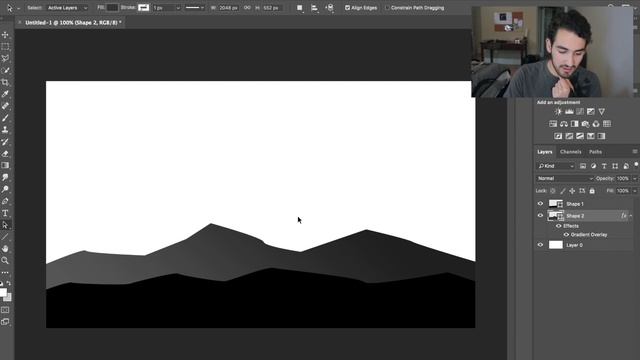The image size is (640, 360).
Task: Open tool preset picker arrow
Action: tap(18, 8)
